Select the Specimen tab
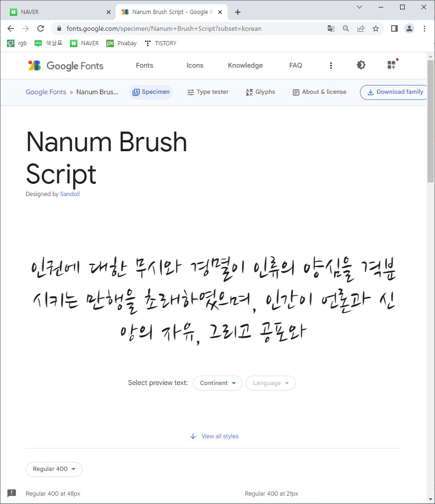Viewport: 435px width, 504px height. click(151, 92)
